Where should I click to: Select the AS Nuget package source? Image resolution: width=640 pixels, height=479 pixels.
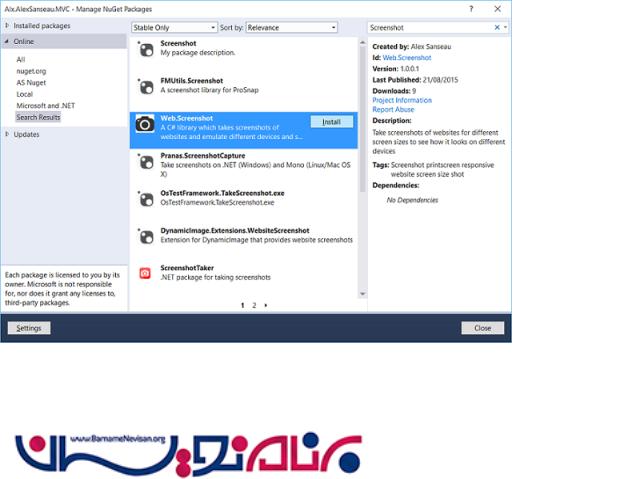(x=31, y=82)
